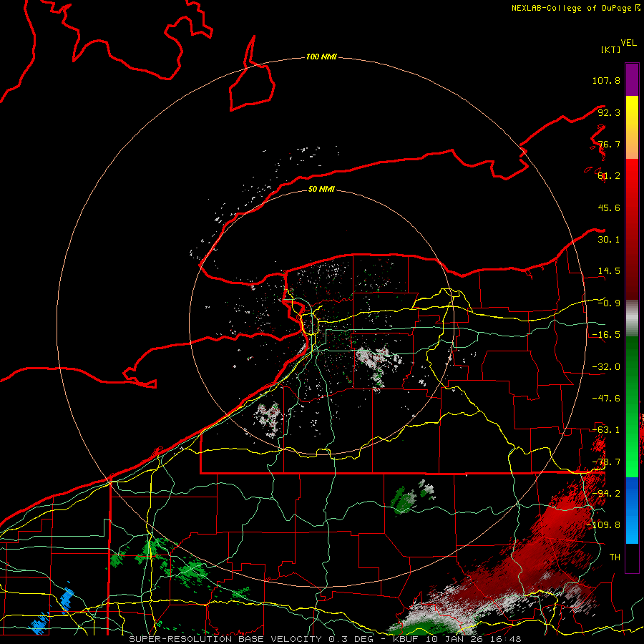Select the 14.5 scale value
Image resolution: width=644 pixels, height=644 pixels.
tap(609, 271)
